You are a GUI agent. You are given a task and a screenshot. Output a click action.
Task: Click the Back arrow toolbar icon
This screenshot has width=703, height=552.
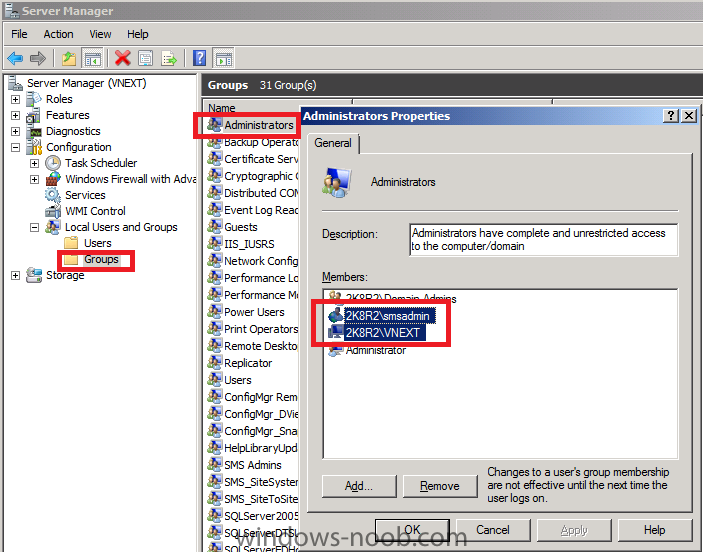[x=15, y=58]
